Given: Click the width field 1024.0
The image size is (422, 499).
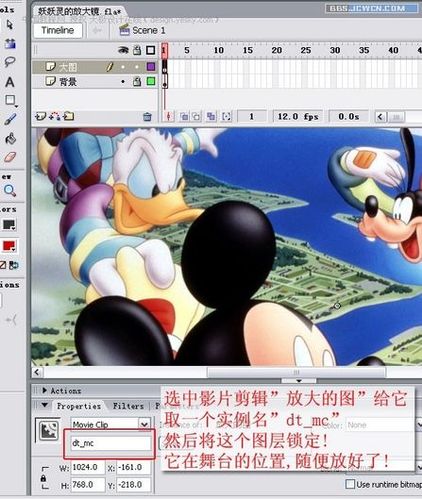Looking at the screenshot, I should (x=87, y=467).
